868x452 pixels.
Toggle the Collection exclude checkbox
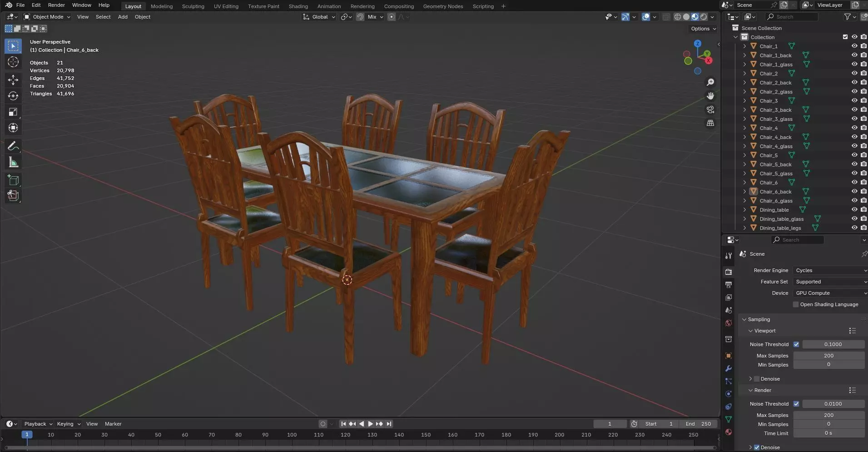(845, 37)
